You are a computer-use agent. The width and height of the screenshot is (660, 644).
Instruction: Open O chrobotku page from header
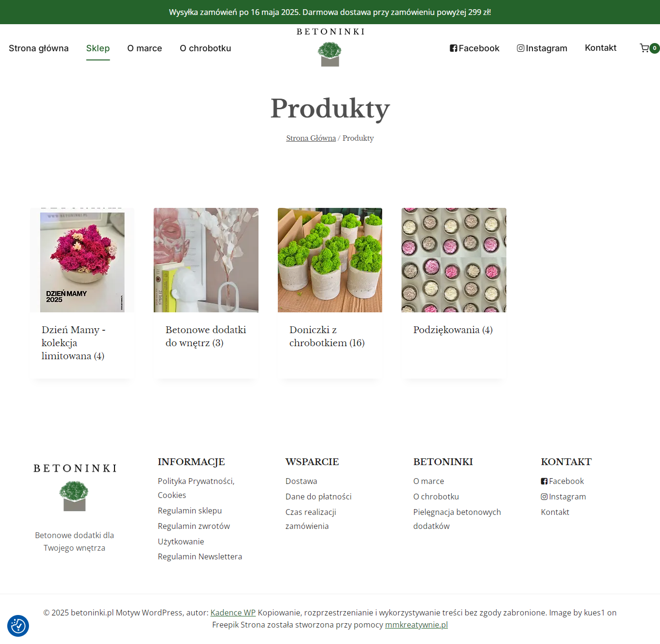pyautogui.click(x=205, y=48)
